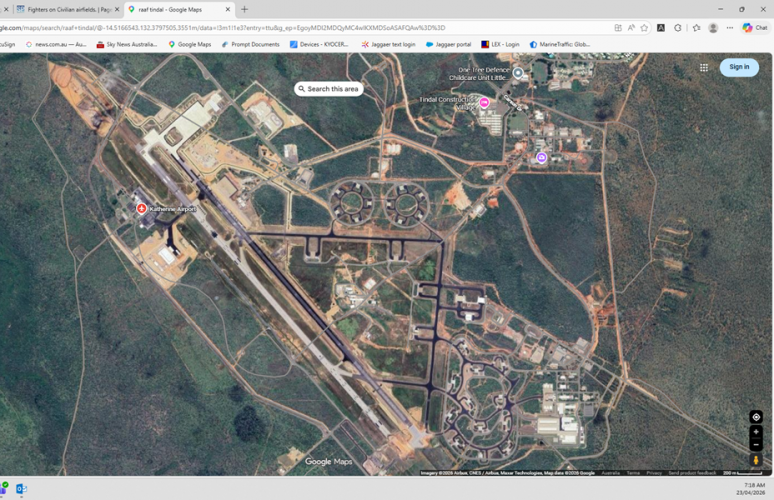Show your location on the map
The image size is (774, 500).
click(x=756, y=416)
